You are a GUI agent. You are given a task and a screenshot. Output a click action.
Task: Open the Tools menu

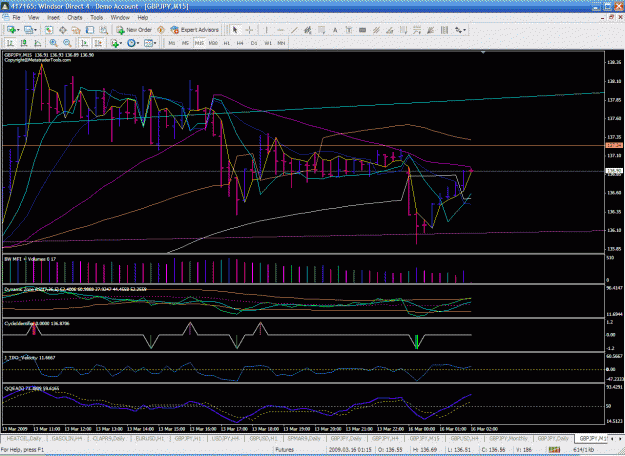(x=96, y=18)
